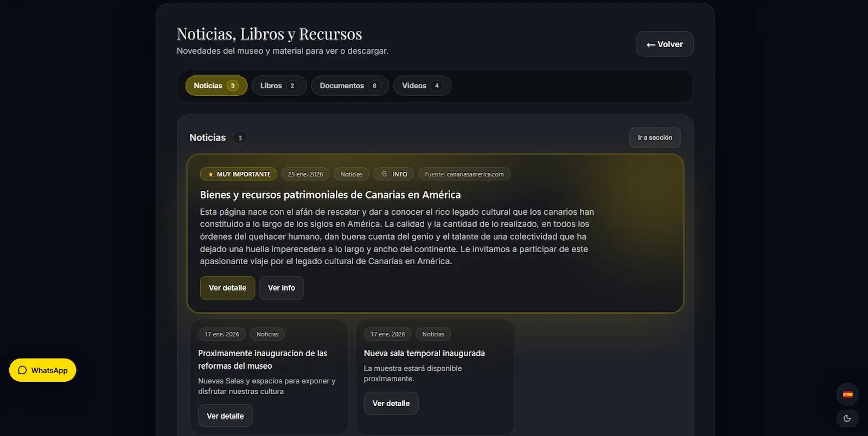The image size is (868, 436).
Task: Open WhatsApp chat button
Action: click(43, 370)
